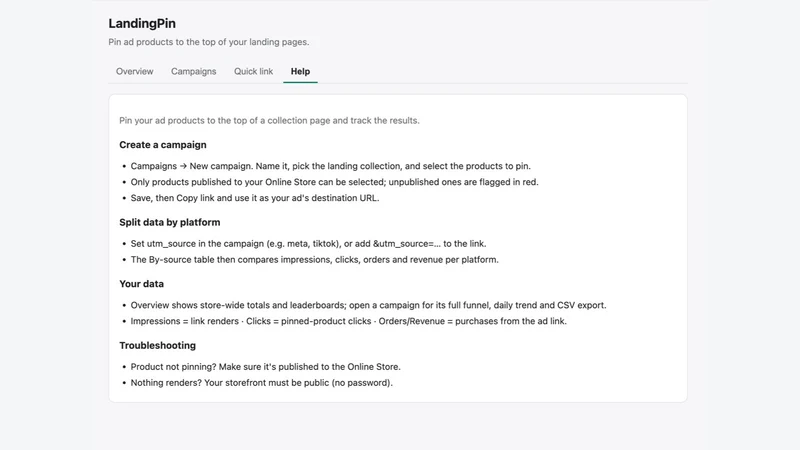Click the 'Campaigns → New campaign' bullet
800x450 pixels.
point(331,166)
